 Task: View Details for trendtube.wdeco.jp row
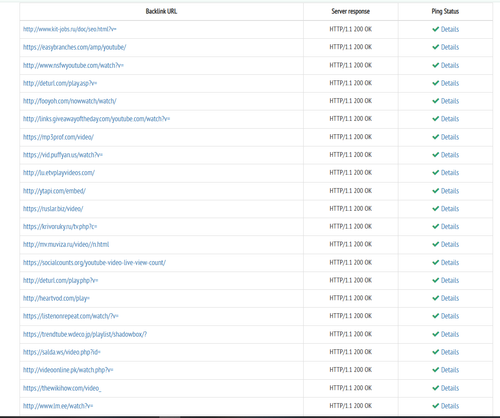pyautogui.click(x=450, y=334)
